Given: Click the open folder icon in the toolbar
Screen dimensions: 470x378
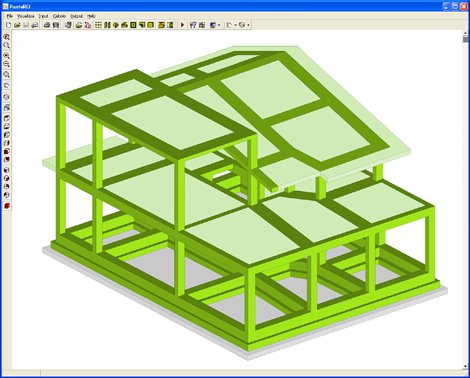Looking at the screenshot, I should click(x=17, y=25).
